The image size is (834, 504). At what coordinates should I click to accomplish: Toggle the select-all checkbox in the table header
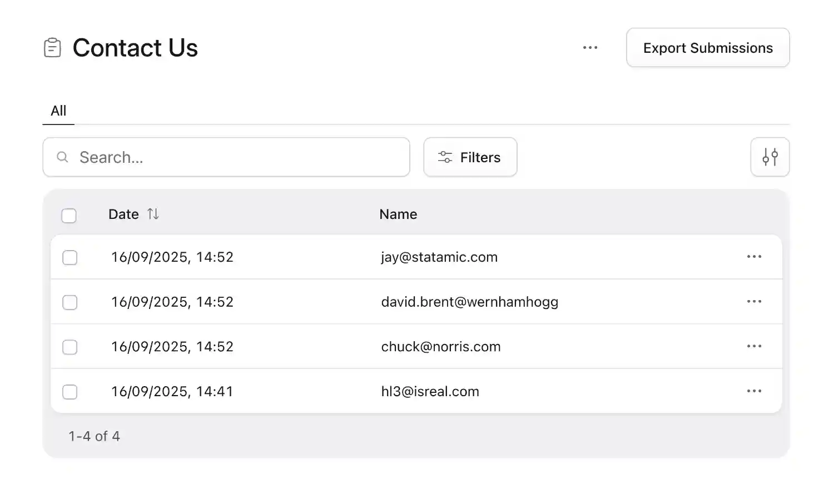(x=69, y=216)
